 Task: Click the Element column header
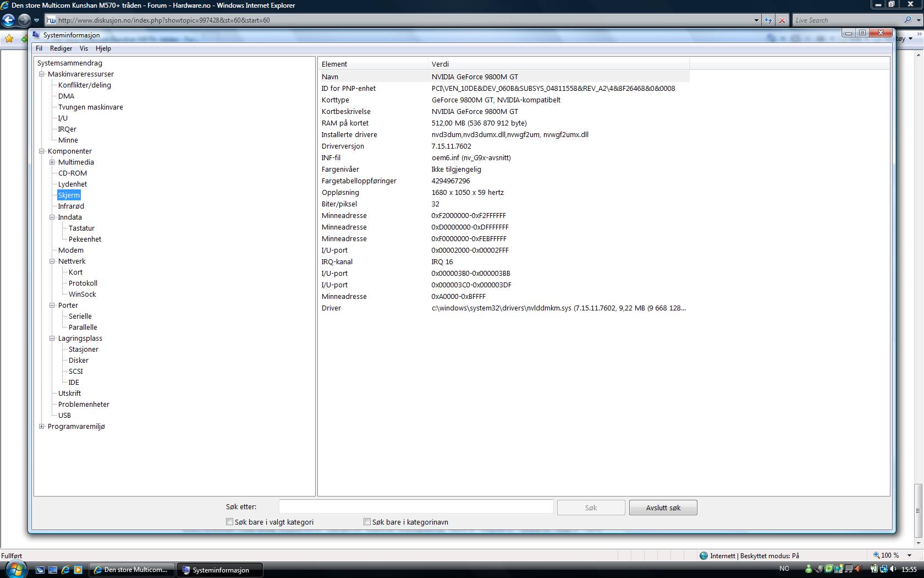[x=373, y=64]
